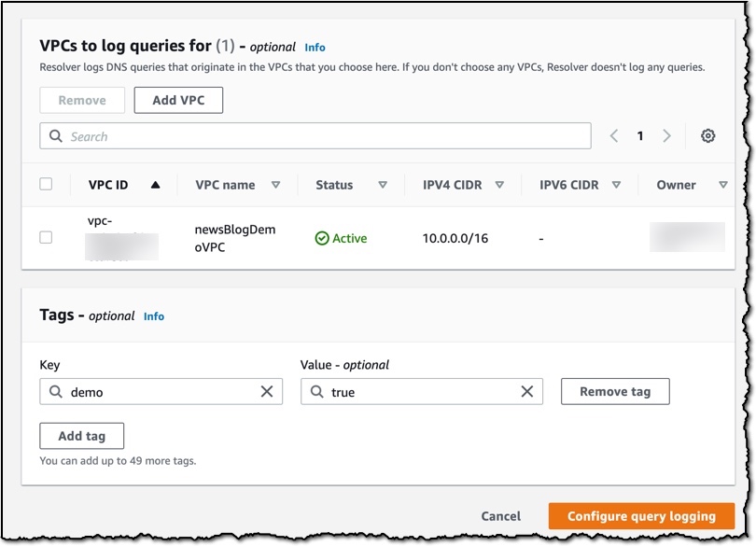The image size is (756, 546).
Task: Click the Add VPC button
Action: tap(178, 100)
